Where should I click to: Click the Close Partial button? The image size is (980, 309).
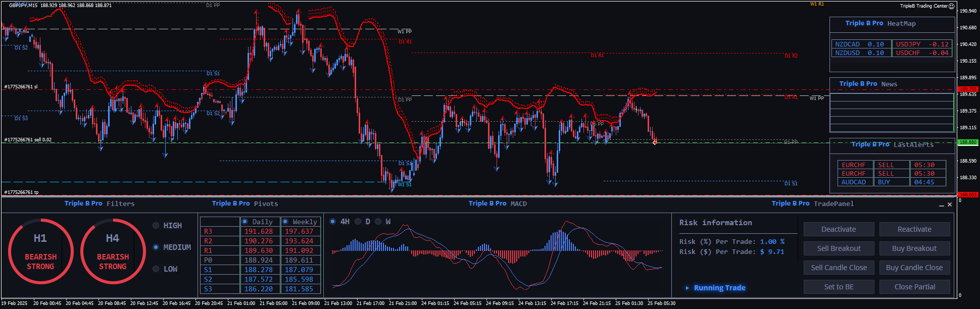[914, 287]
